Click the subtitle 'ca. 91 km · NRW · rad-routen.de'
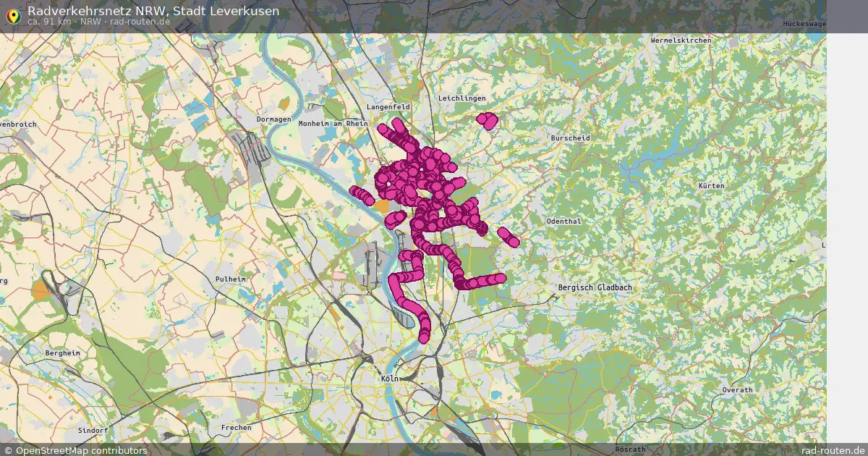 pos(99,22)
